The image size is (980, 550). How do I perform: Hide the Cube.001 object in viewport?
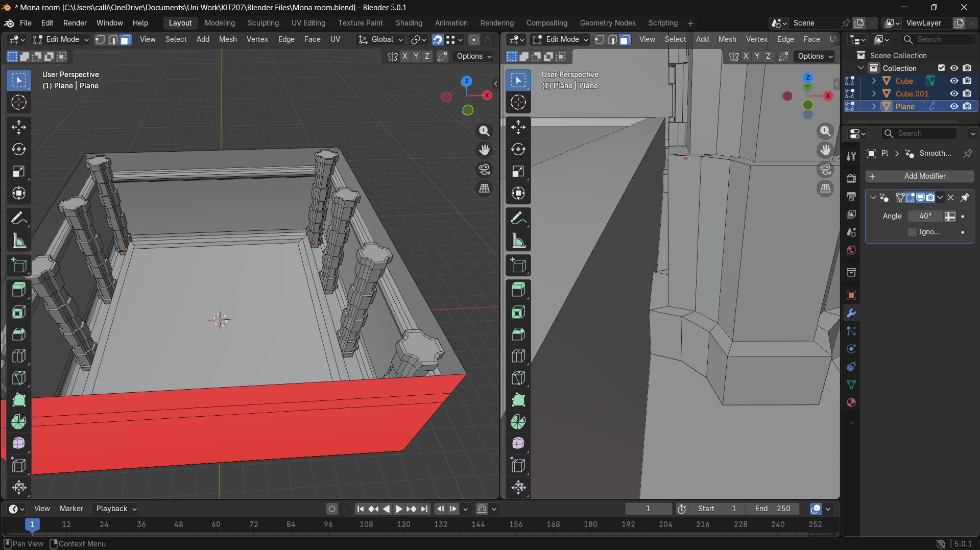(x=953, y=93)
